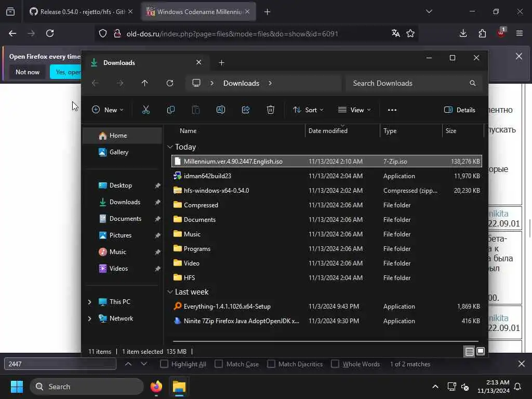
Task: Open Firefox list all tabs dropdown
Action: pos(429,11)
